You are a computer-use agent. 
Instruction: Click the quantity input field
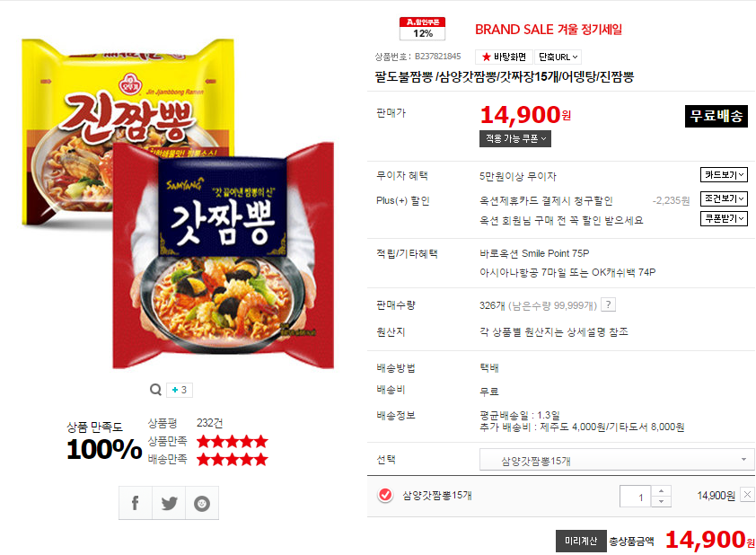[x=636, y=496]
